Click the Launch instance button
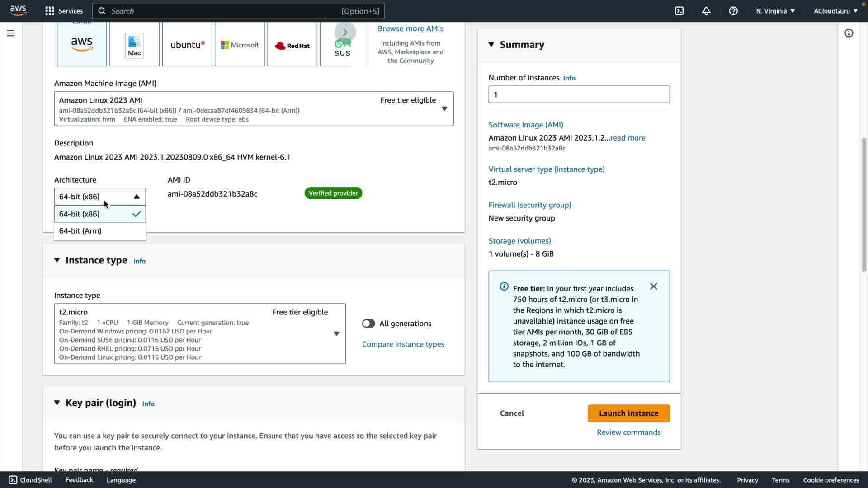Viewport: 868px width, 488px height. tap(628, 413)
